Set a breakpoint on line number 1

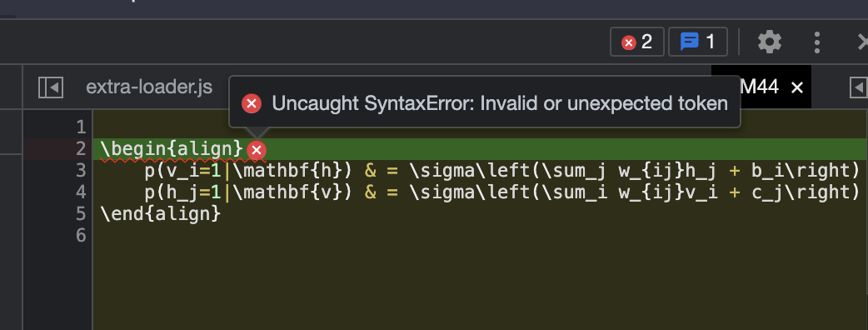tap(81, 127)
